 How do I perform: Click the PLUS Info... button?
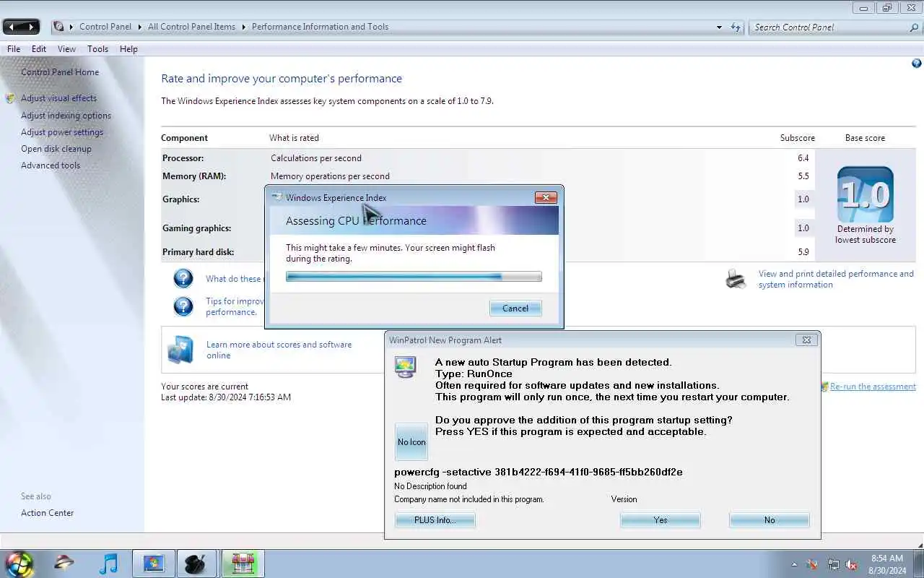point(435,520)
